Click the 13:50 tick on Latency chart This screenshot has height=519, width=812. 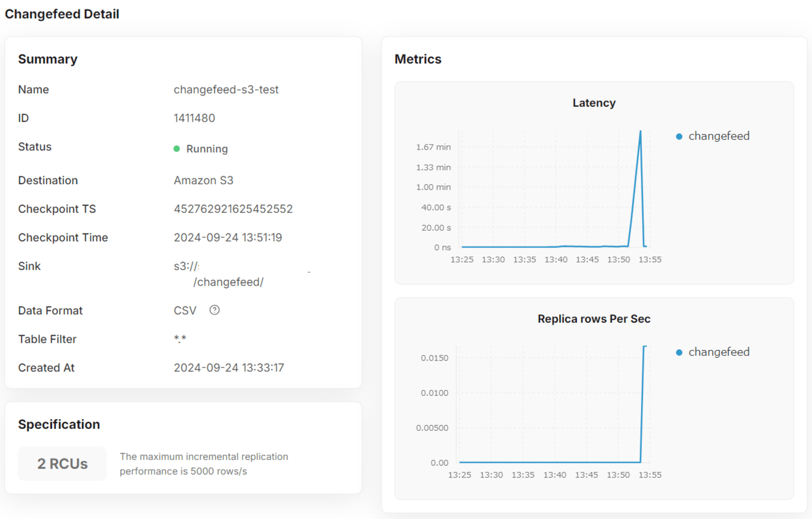pyautogui.click(x=618, y=260)
